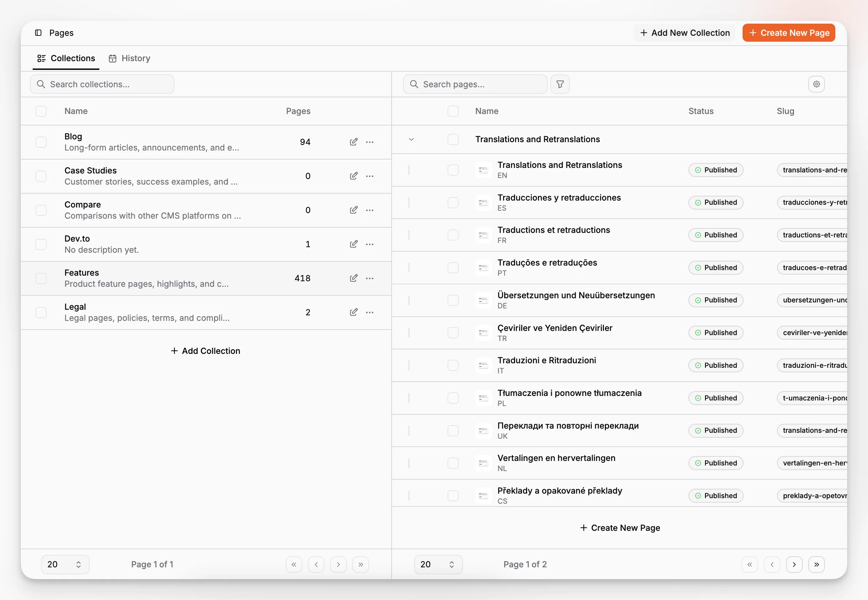Check the Case Studies checkbox

[41, 176]
